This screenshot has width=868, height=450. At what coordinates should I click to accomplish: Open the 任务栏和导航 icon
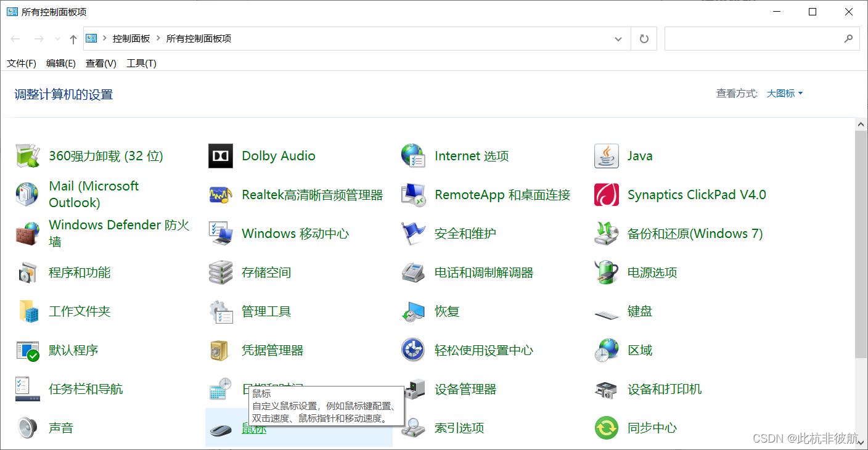click(x=28, y=389)
